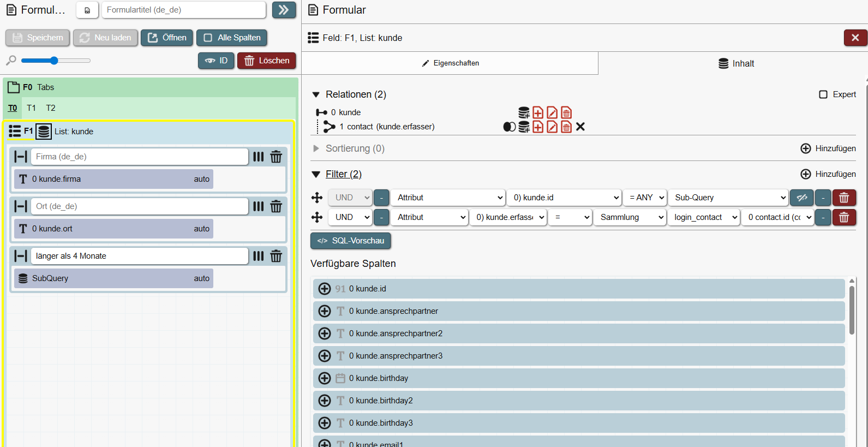The image size is (868, 447).
Task: Delete the first filter row with trash icon
Action: (x=844, y=198)
